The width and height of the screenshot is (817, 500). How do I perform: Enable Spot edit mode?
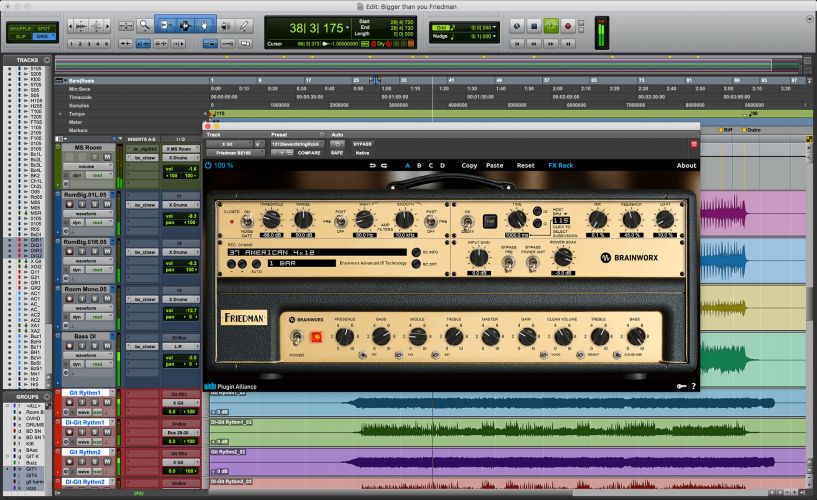pos(44,28)
